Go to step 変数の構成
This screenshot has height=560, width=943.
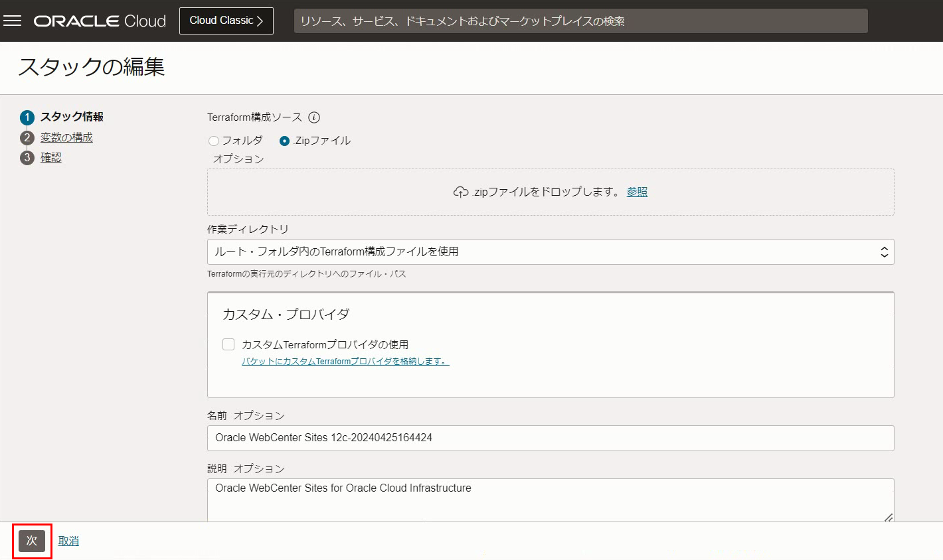click(x=66, y=137)
